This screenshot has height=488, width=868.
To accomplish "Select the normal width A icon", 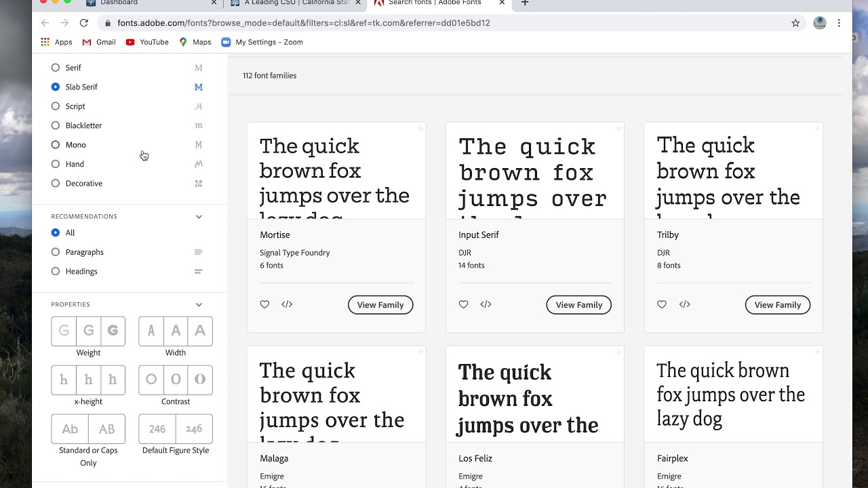I will [176, 331].
